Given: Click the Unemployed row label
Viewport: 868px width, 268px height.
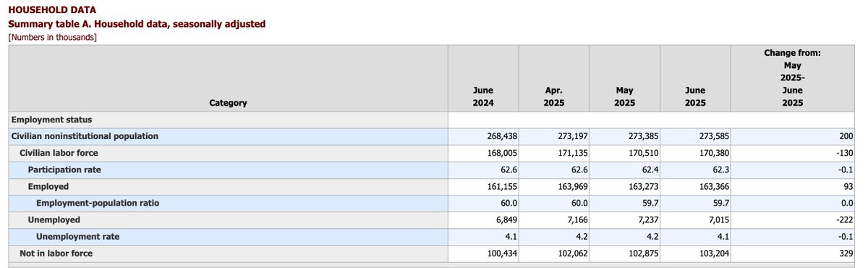Looking at the screenshot, I should tap(54, 219).
